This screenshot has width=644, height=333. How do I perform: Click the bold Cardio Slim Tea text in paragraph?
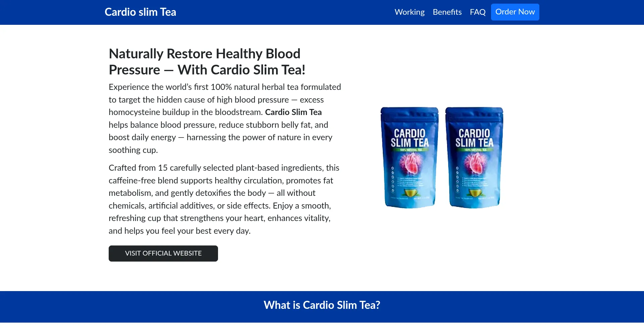(293, 112)
